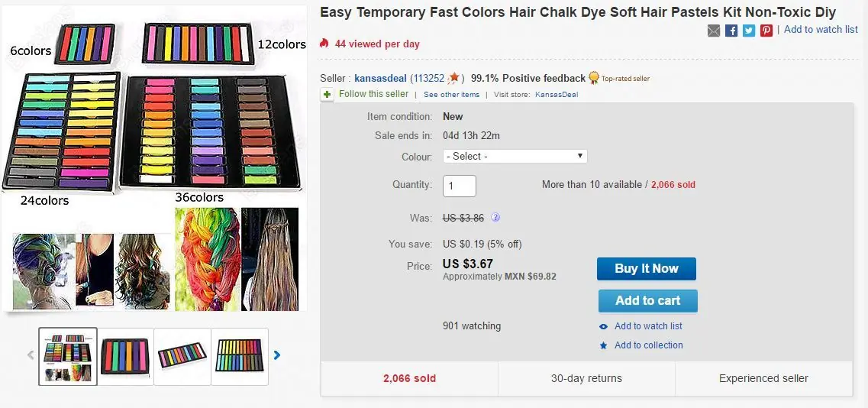Select the 24-color chalk set thumbnail
Viewport: 868px width, 408px height.
tap(240, 356)
